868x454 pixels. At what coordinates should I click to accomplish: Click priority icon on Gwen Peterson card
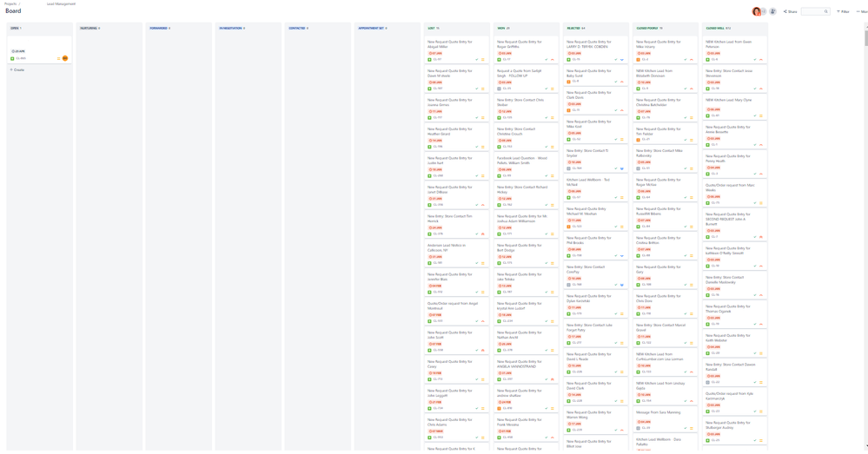pos(760,60)
